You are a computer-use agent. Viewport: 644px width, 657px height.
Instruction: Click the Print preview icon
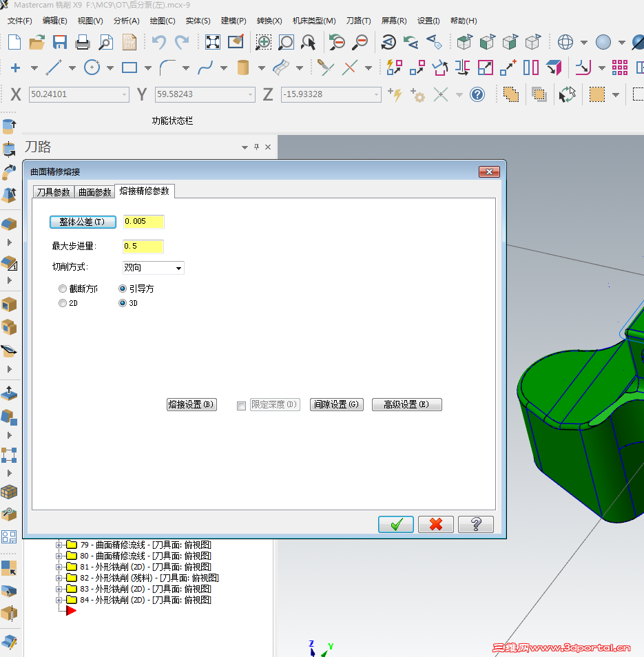pyautogui.click(x=105, y=42)
